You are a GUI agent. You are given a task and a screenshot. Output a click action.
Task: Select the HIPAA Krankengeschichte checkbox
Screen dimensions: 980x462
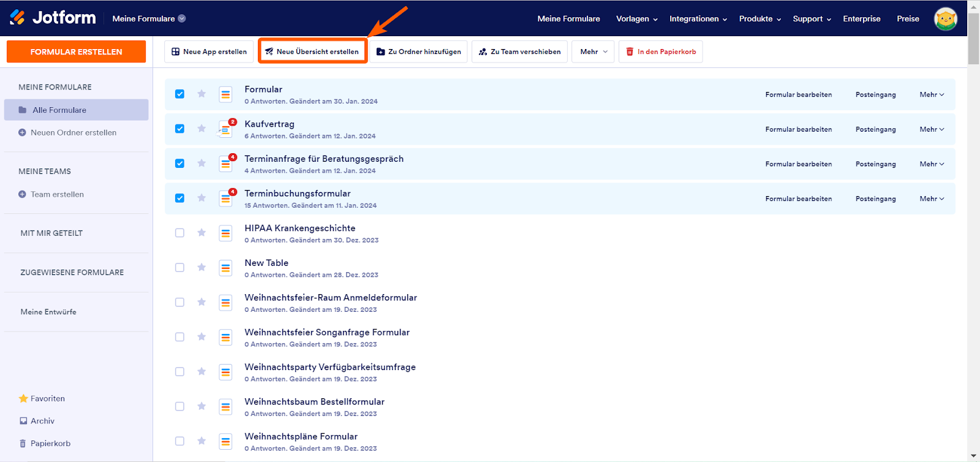coord(179,233)
